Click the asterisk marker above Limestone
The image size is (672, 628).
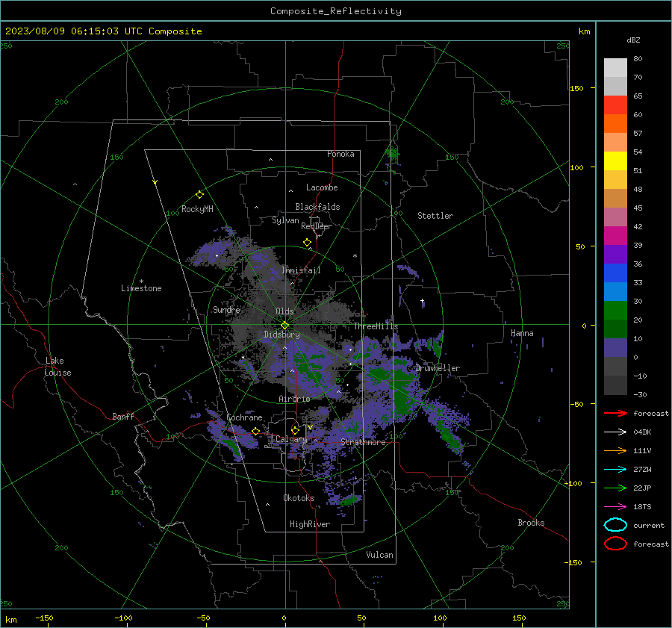141,282
